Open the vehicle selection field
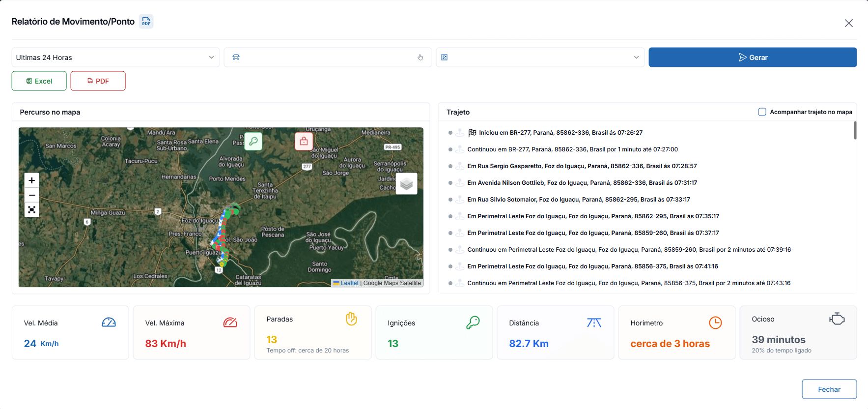The width and height of the screenshot is (868, 409). pyautogui.click(x=328, y=58)
